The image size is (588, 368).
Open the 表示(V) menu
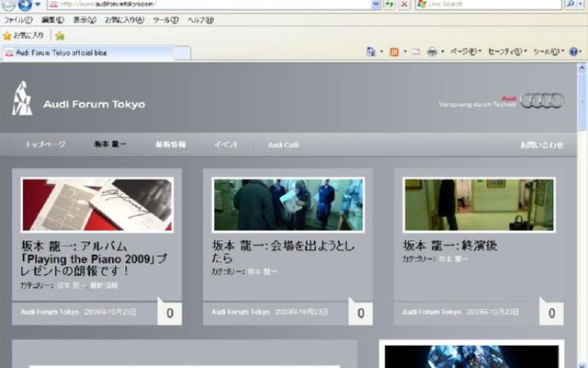point(85,20)
